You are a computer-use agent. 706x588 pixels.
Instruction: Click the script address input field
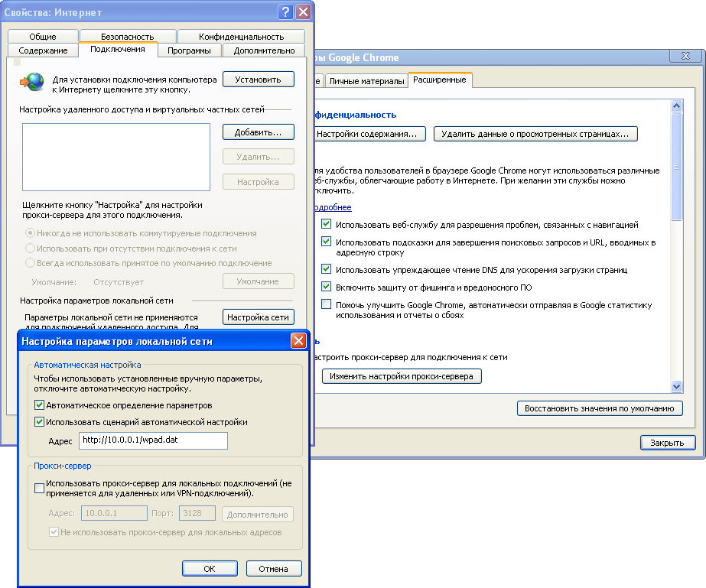pyautogui.click(x=153, y=440)
